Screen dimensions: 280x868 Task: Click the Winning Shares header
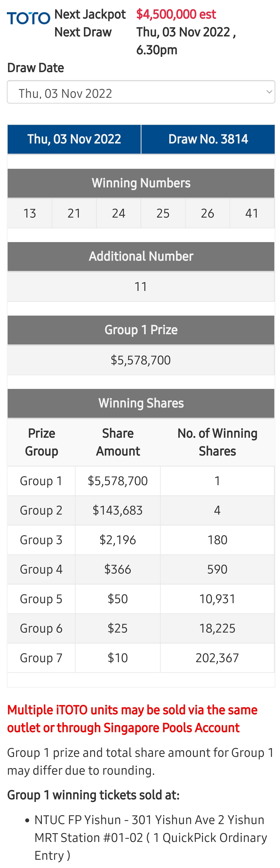point(141,403)
